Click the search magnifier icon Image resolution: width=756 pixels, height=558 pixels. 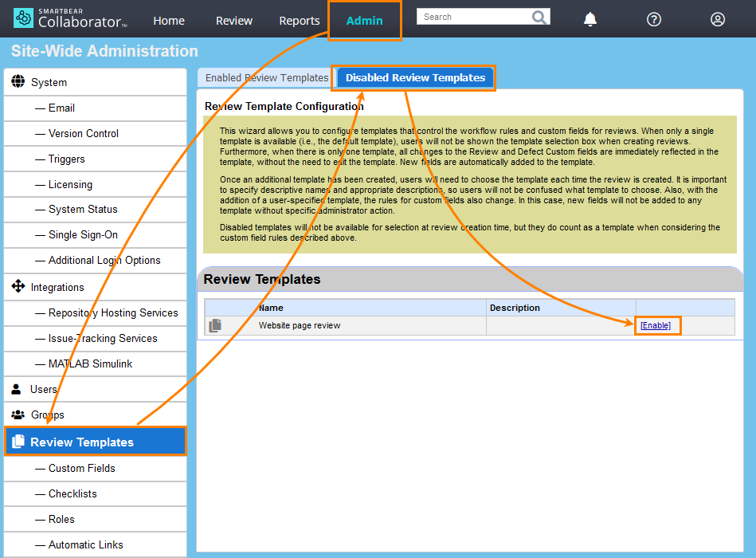(539, 17)
